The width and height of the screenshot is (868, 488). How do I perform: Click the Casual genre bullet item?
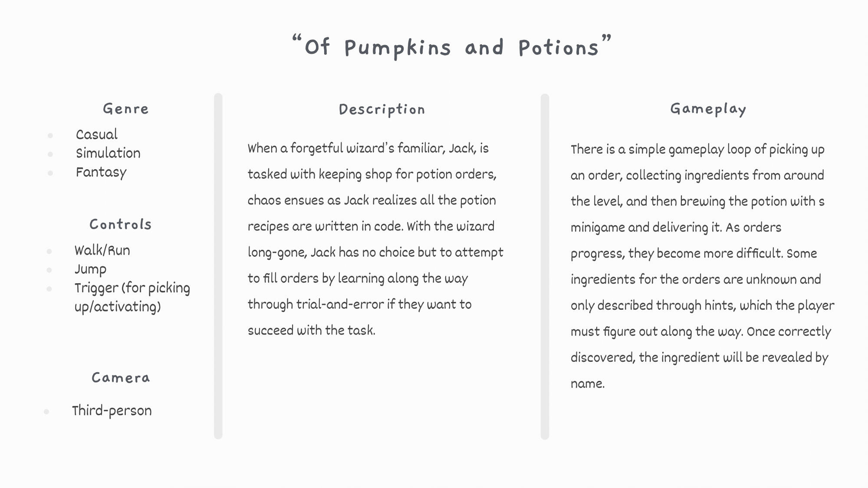97,134
